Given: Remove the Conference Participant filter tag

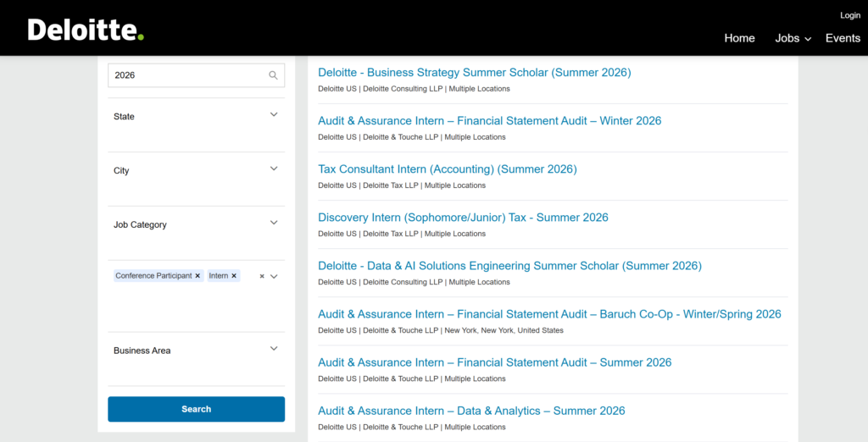Looking at the screenshot, I should coord(198,276).
